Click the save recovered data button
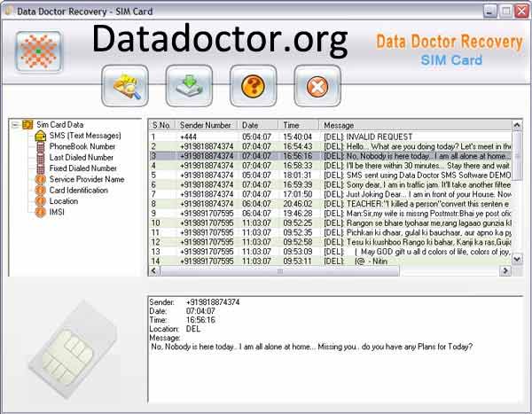 [189, 86]
